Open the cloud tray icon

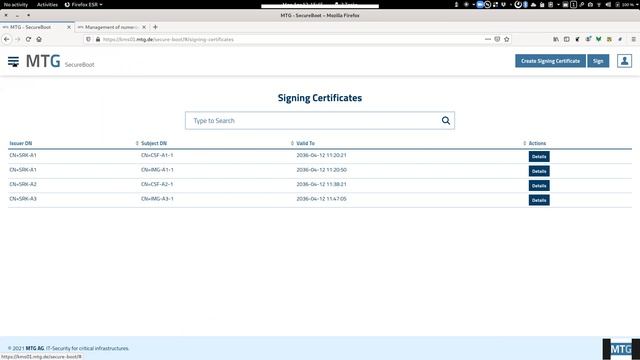click(533, 4)
